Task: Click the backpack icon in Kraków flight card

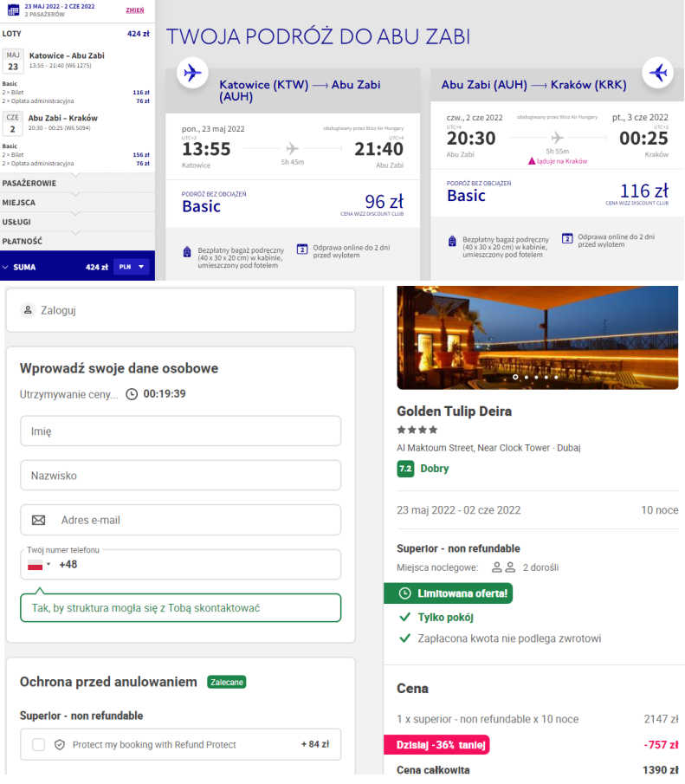Action: point(452,241)
